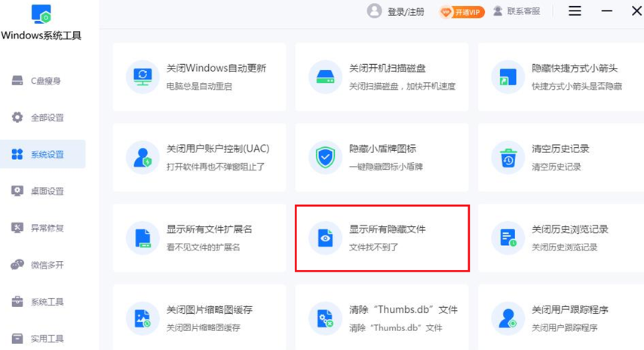644x350 pixels.
Task: Click the 清除"Thumbs.db"文件 heading
Action: (x=403, y=310)
